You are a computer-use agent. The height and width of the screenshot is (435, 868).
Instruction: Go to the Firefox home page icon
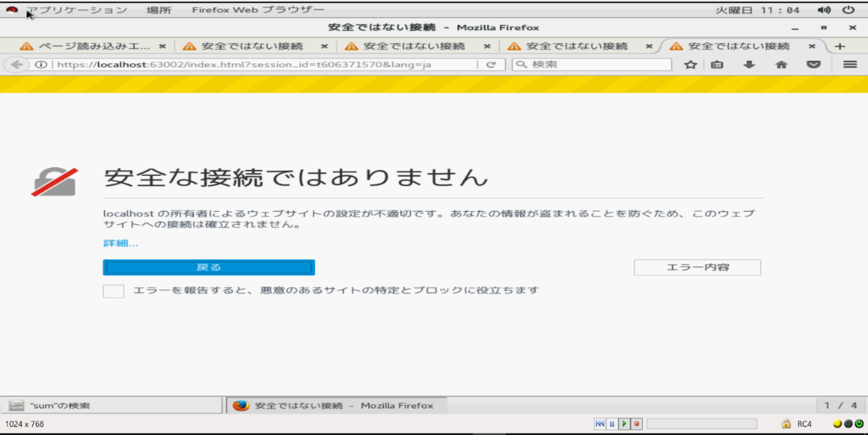781,65
